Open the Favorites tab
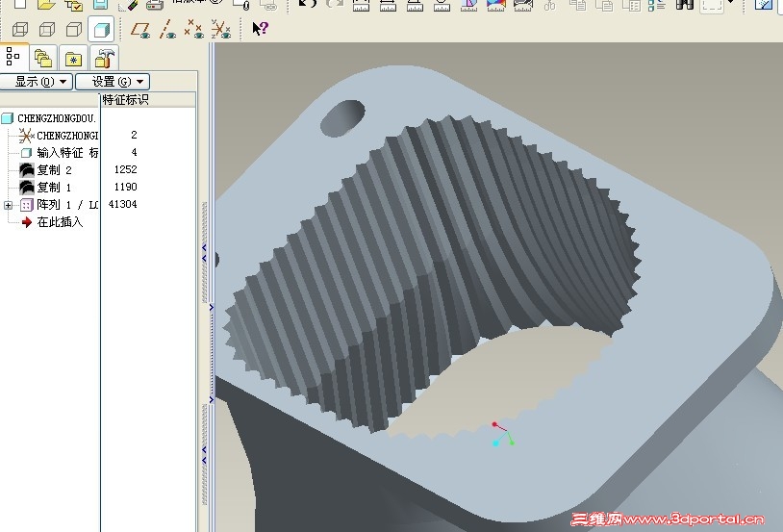Viewport: 783px width, 532px height. (x=73, y=59)
